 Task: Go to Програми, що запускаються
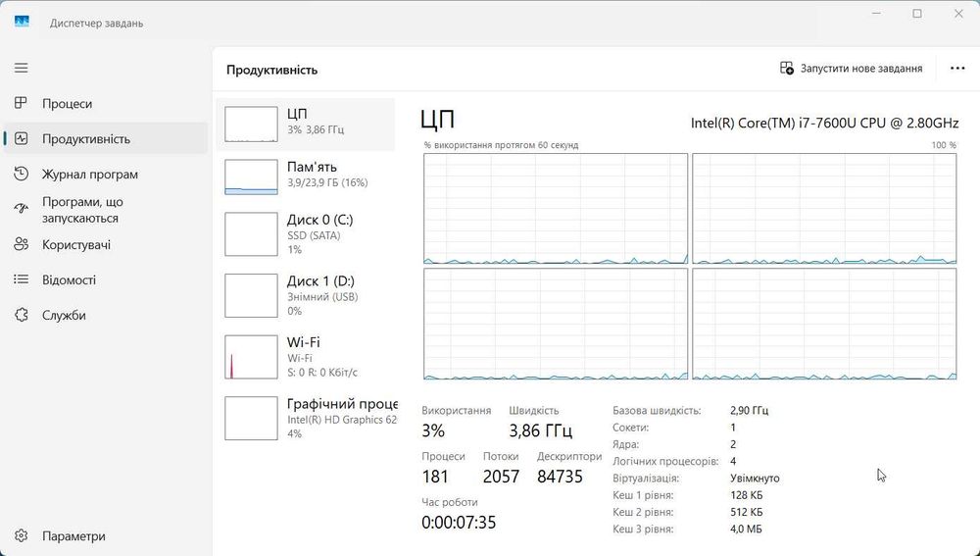pos(106,210)
